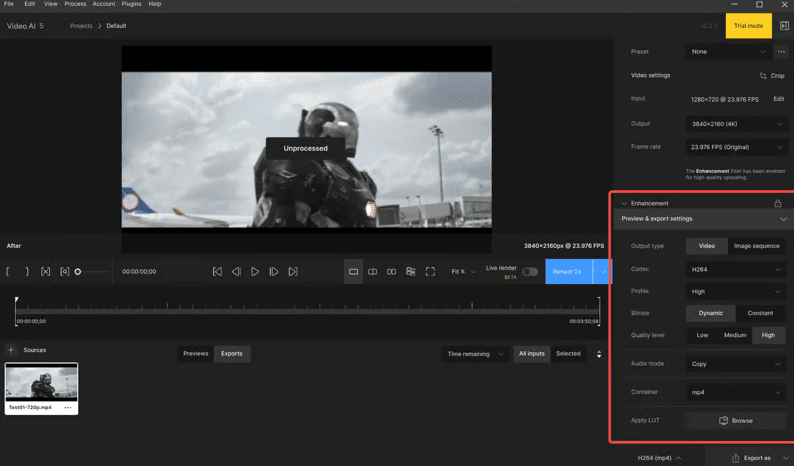Open Audio mode Copy dropdown
This screenshot has width=794, height=466.
[x=736, y=364]
